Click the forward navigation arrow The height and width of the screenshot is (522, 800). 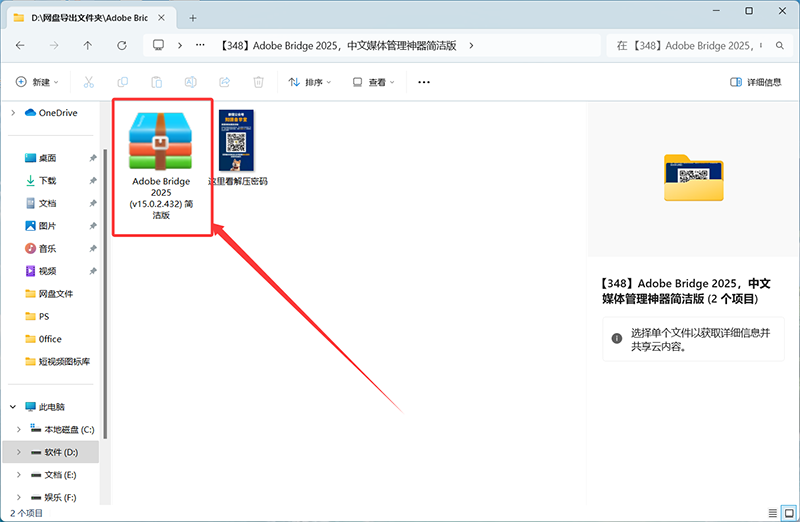point(54,45)
